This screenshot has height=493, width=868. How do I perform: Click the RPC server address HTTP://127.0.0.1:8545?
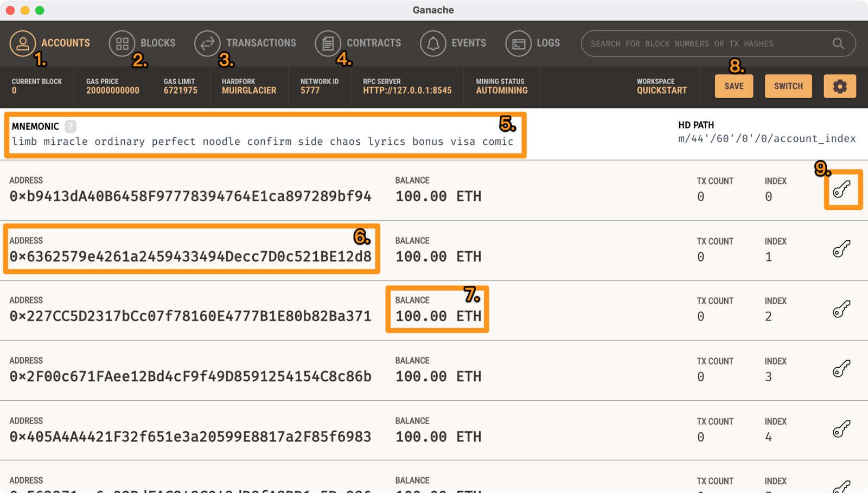[407, 91]
